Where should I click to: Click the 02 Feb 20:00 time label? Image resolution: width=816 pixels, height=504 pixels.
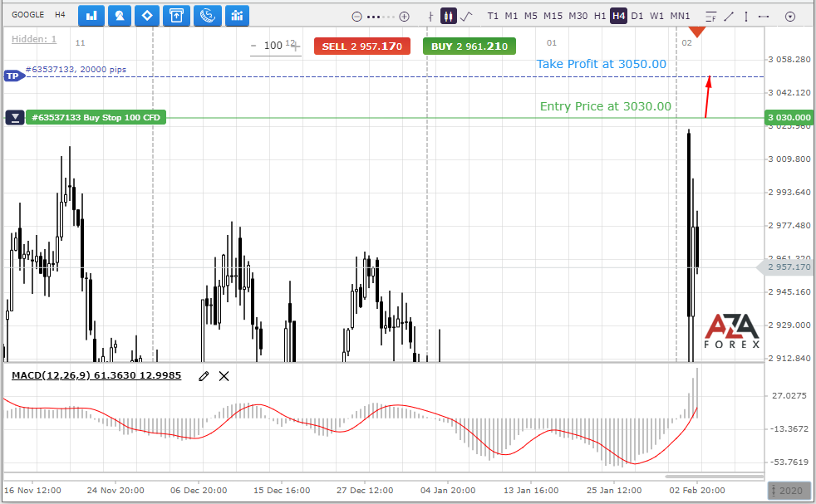coord(697,491)
